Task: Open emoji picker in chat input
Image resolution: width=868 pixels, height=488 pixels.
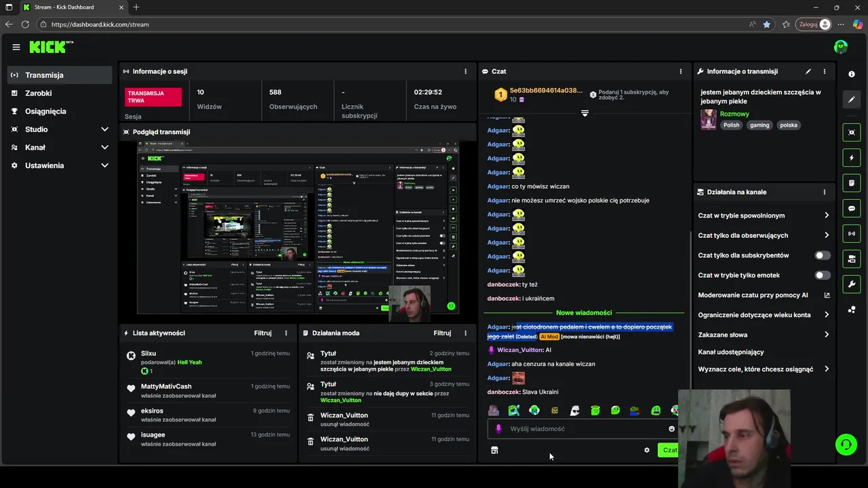Action: pyautogui.click(x=671, y=428)
